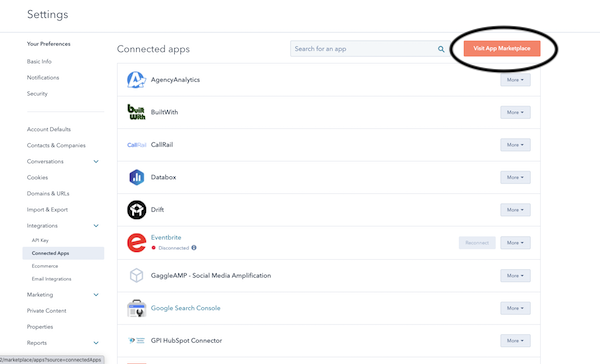This screenshot has height=364, width=600.
Task: Click the Connected apps page heading
Action: (153, 49)
